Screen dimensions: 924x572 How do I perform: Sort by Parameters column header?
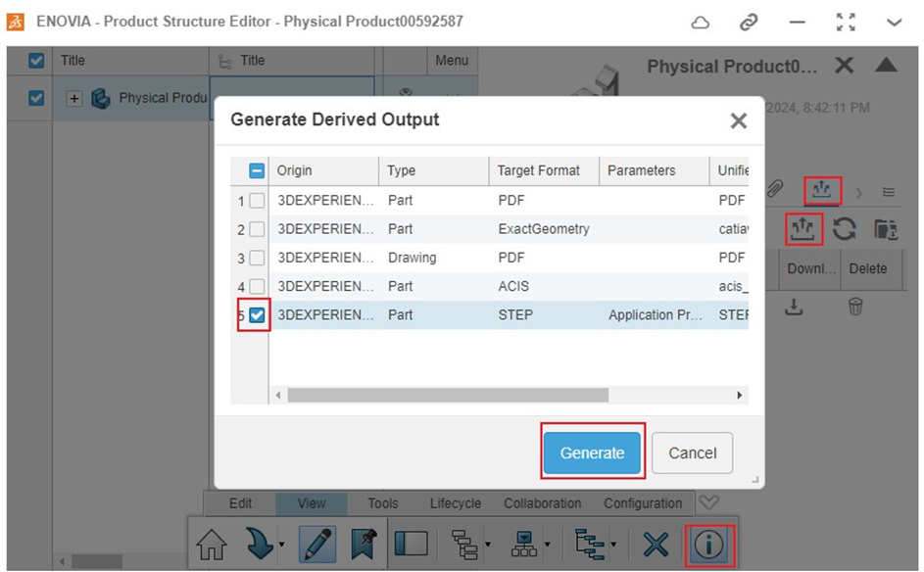point(655,170)
